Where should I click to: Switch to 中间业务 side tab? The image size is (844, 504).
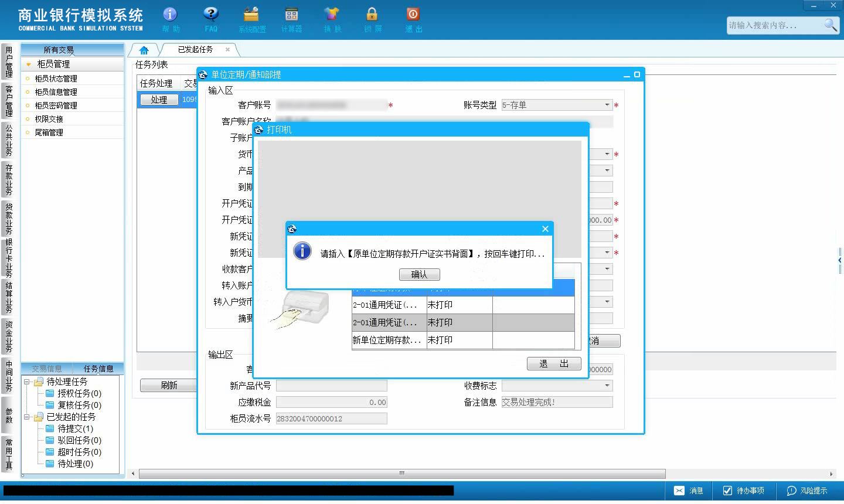coord(8,376)
